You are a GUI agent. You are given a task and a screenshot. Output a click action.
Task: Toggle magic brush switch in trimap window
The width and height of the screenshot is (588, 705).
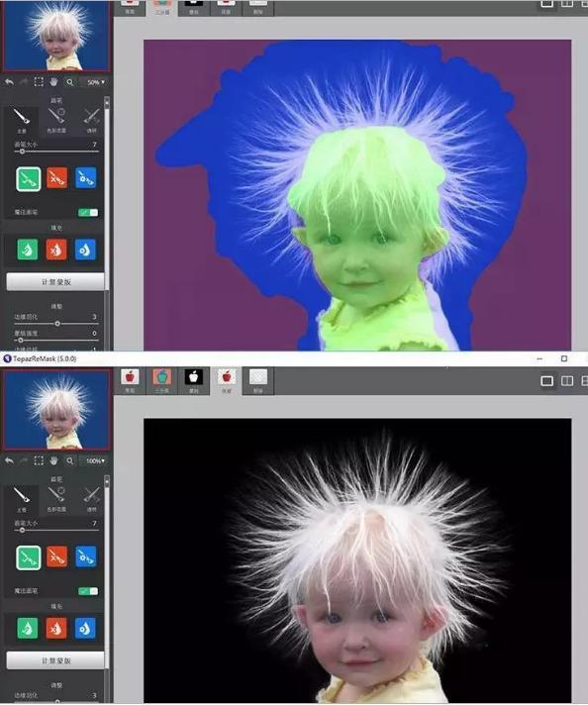(88, 212)
